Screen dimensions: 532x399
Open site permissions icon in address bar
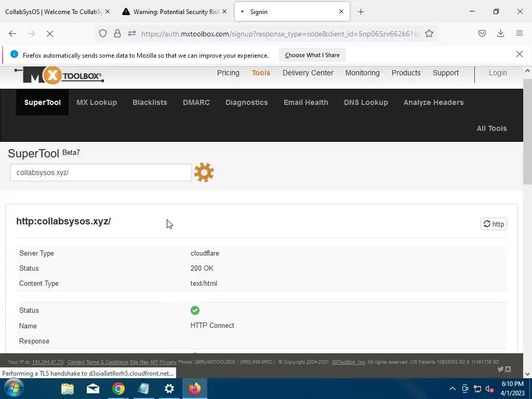click(132, 33)
